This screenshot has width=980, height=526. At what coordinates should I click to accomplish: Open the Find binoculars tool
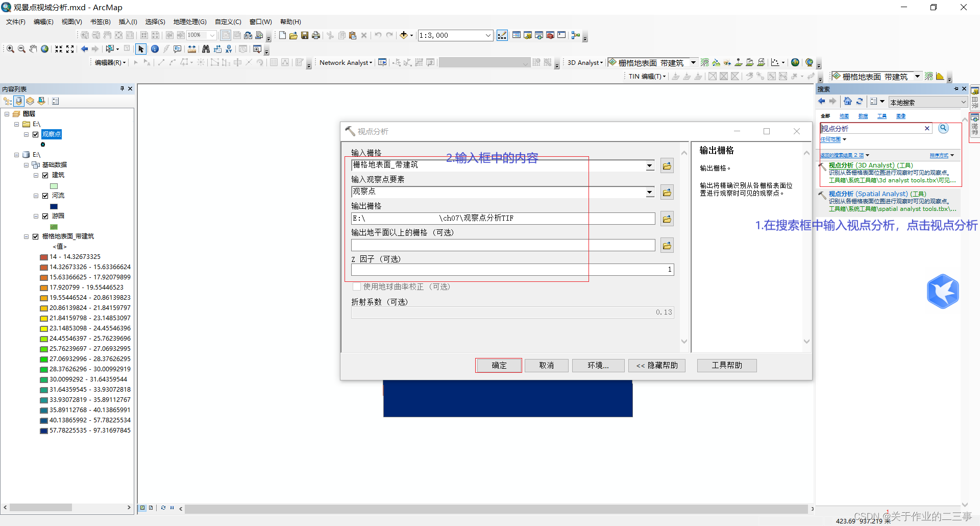pyautogui.click(x=206, y=49)
